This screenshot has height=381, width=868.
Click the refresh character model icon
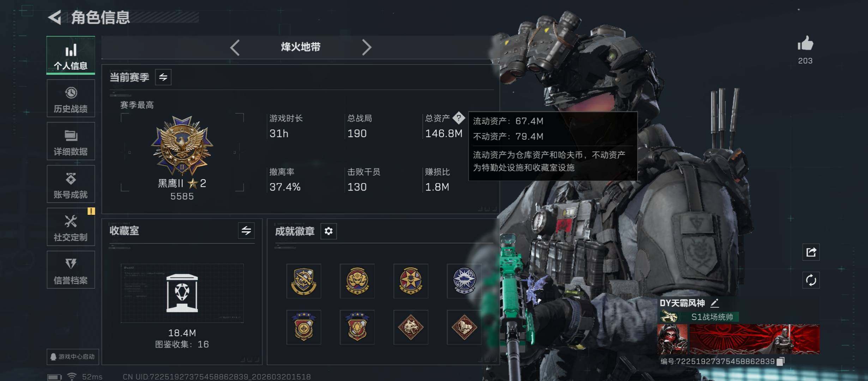(x=811, y=280)
